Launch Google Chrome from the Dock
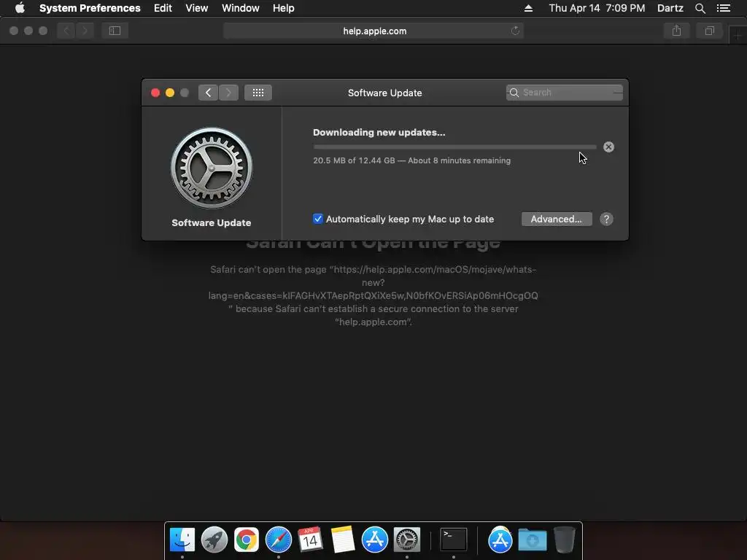The image size is (747, 560). 247,540
